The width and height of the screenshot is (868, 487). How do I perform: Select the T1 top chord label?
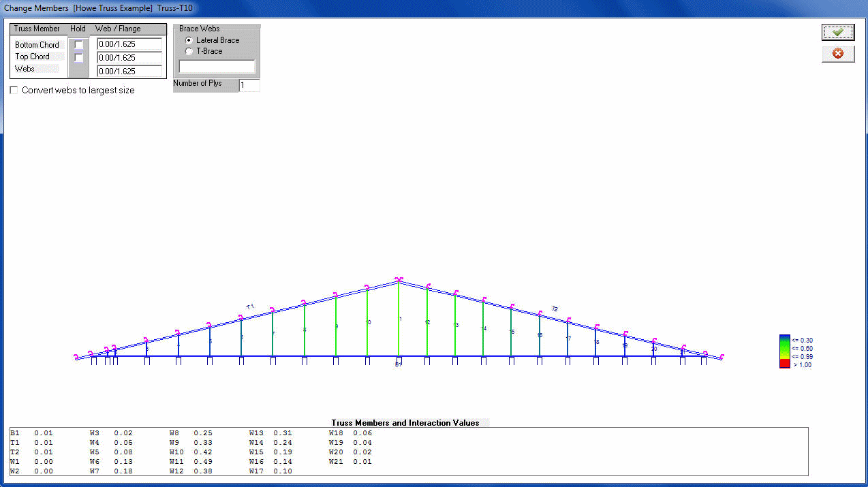tap(250, 307)
